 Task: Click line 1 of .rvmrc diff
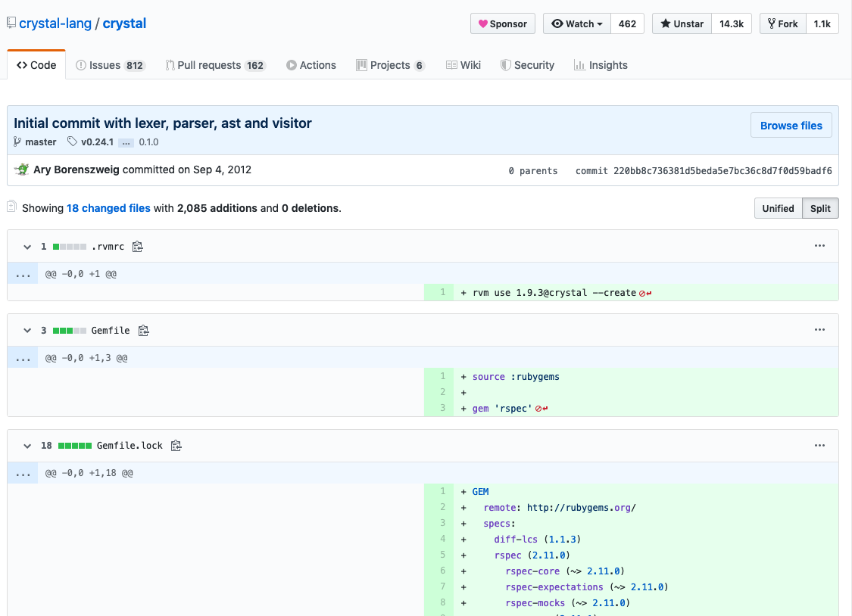[x=632, y=293]
